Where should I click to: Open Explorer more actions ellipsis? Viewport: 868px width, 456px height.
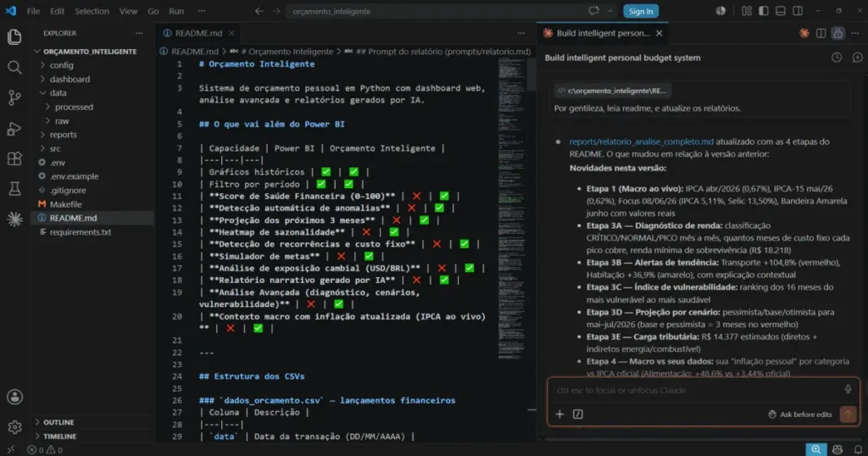(139, 33)
